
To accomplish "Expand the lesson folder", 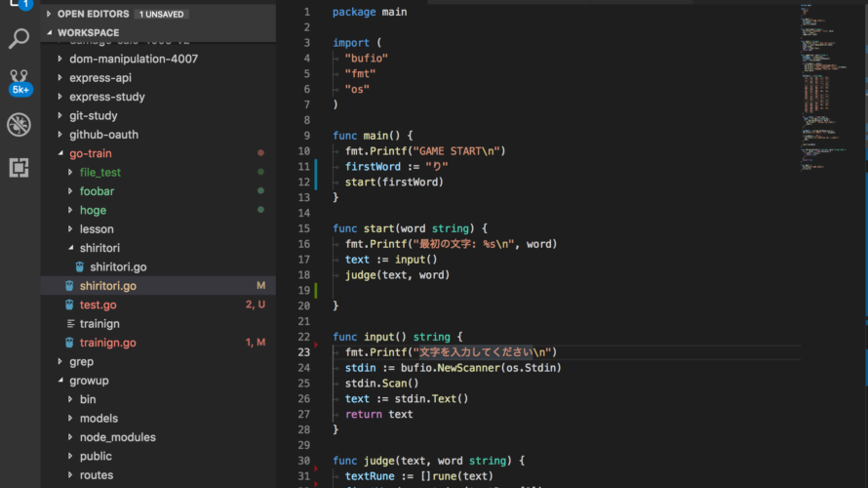I will 70,228.
